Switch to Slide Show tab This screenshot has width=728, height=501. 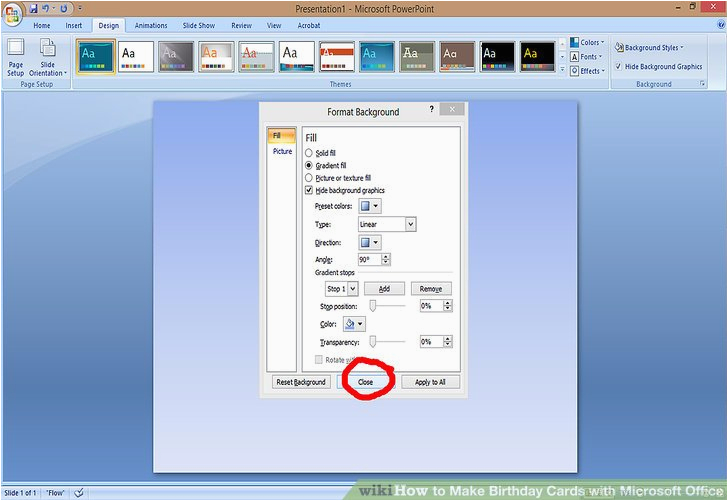tap(199, 26)
